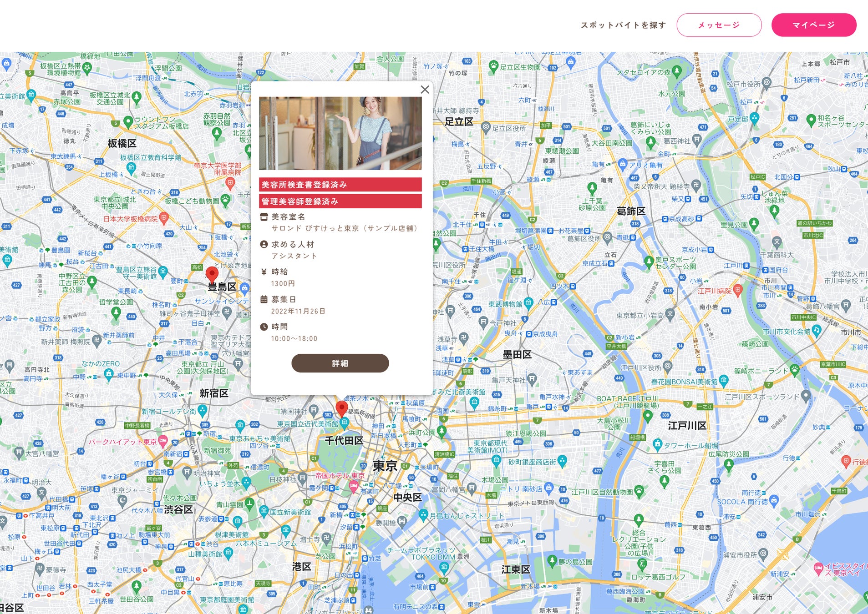
Task: Click the 板橋区立教育科学館 museum marker
Action: pyautogui.click(x=131, y=168)
